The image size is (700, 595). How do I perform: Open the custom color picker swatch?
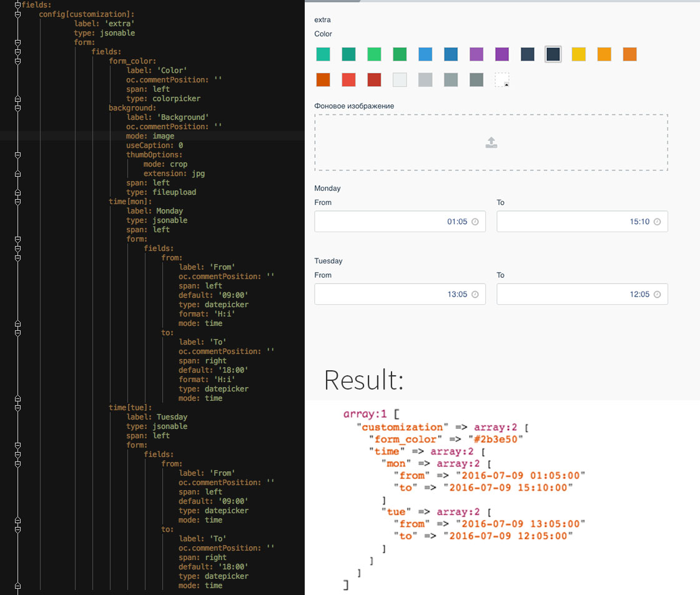pyautogui.click(x=502, y=80)
